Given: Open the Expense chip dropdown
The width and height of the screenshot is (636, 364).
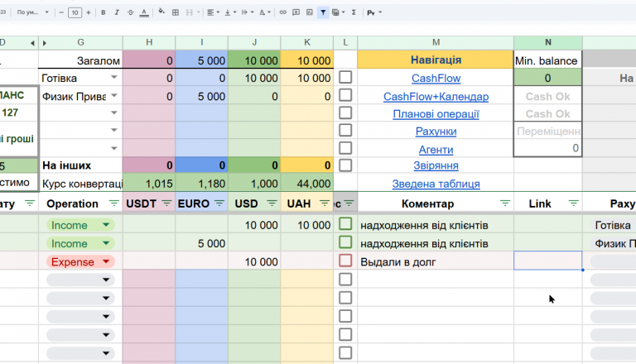Looking at the screenshot, I should [x=106, y=261].
